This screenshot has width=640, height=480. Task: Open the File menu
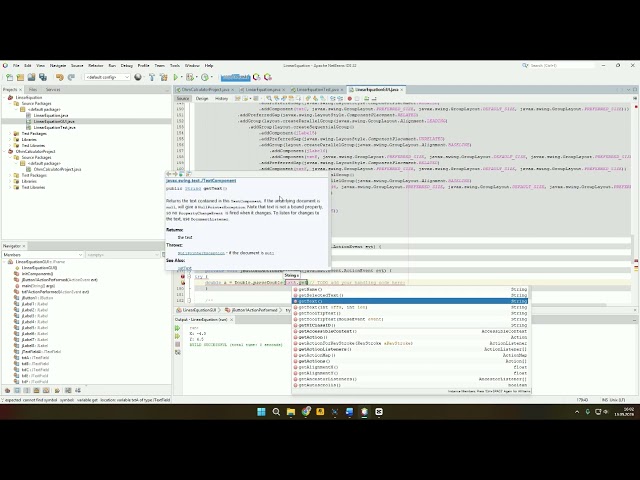point(16,65)
